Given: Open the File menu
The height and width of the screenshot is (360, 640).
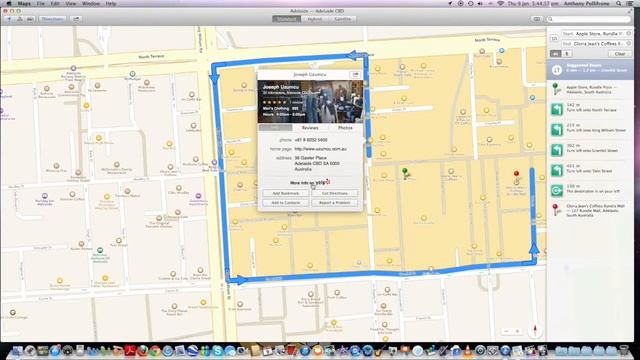Looking at the screenshot, I should coord(40,3).
